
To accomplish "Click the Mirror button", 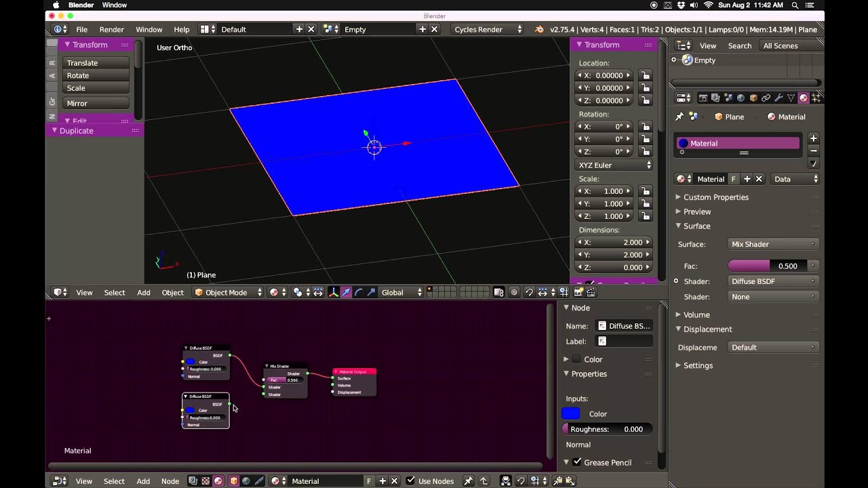I will tap(96, 104).
